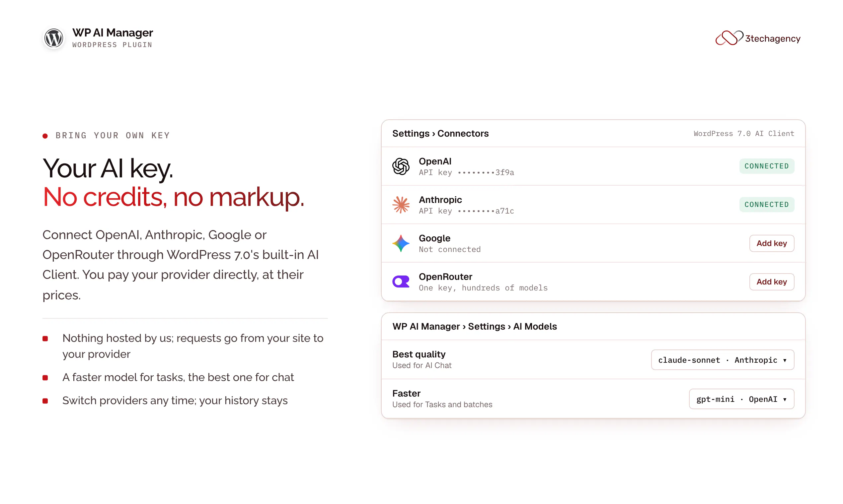
Task: Click 'WordPress 7.0 AI Client' label
Action: pyautogui.click(x=744, y=134)
